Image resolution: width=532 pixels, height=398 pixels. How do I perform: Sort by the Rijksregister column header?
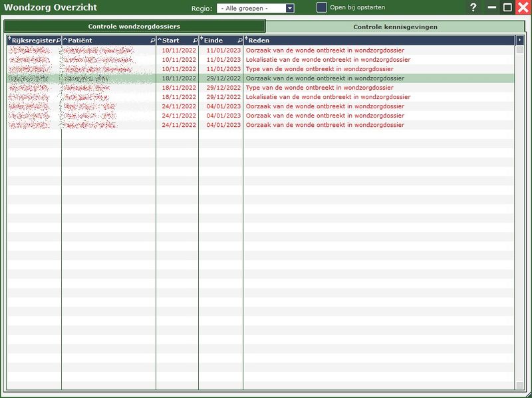tap(32, 41)
